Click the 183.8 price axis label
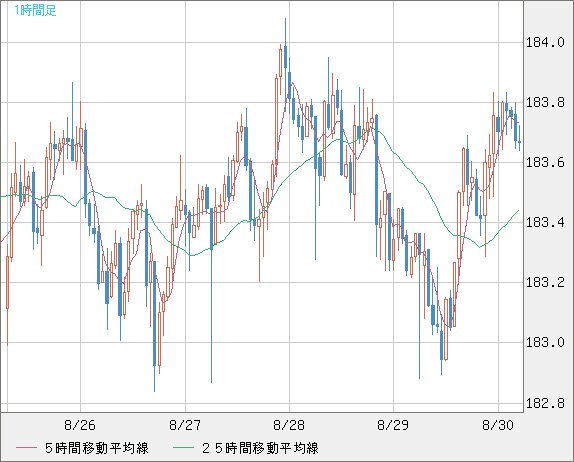The height and width of the screenshot is (462, 574). [545, 103]
